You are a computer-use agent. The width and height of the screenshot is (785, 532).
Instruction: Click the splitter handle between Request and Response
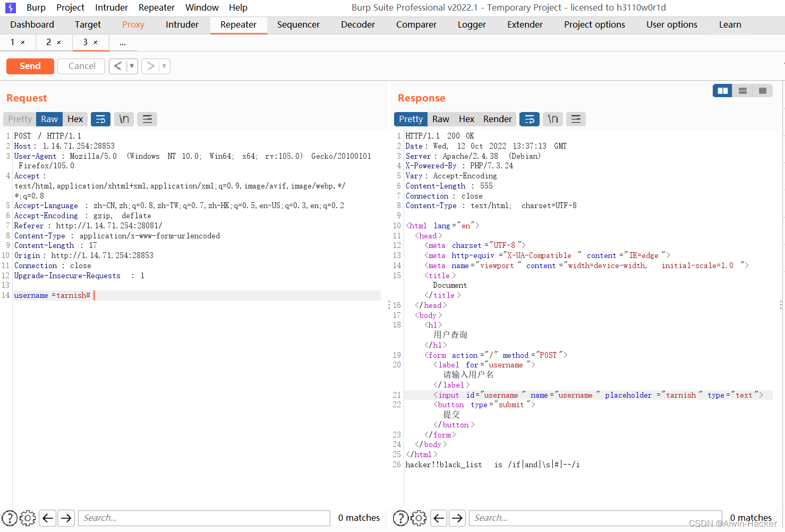click(x=389, y=305)
